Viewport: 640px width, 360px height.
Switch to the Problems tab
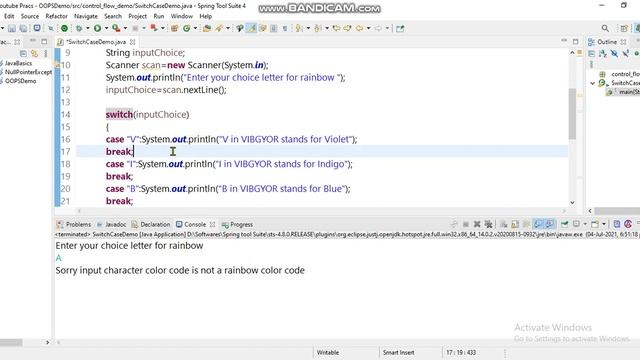[x=74, y=224]
